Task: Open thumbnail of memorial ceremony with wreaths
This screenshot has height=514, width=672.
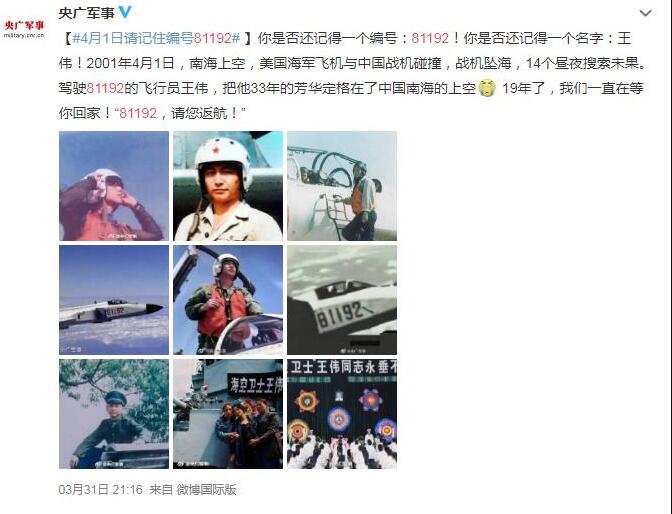Action: (342, 414)
